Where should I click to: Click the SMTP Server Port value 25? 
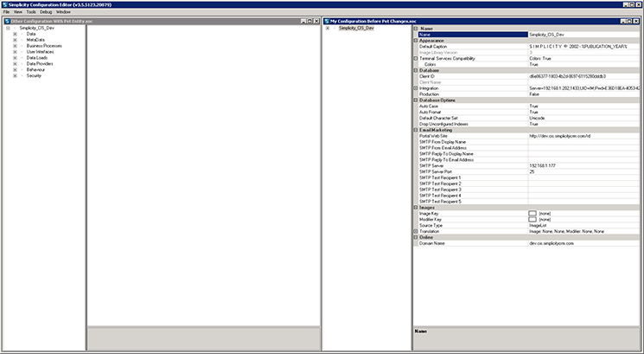coord(583,171)
